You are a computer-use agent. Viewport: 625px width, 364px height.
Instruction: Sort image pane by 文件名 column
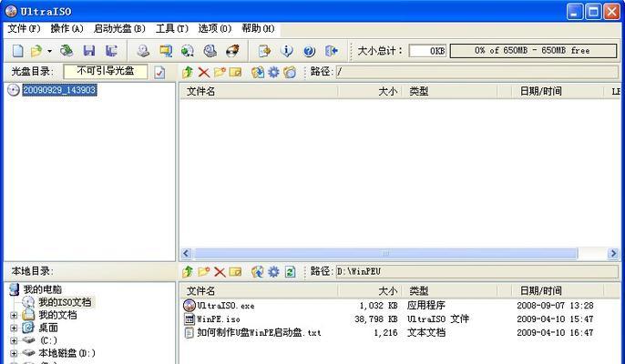click(x=259, y=92)
